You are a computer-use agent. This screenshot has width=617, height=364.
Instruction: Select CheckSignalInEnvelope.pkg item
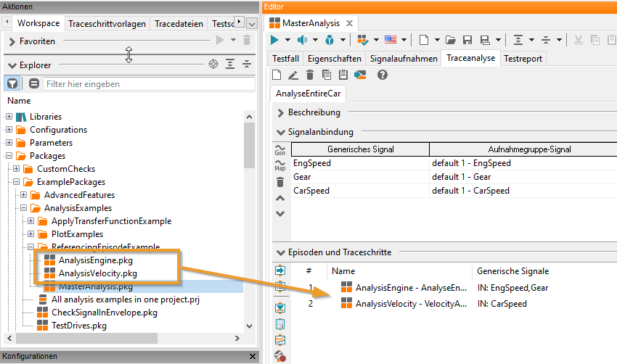pyautogui.click(x=105, y=313)
